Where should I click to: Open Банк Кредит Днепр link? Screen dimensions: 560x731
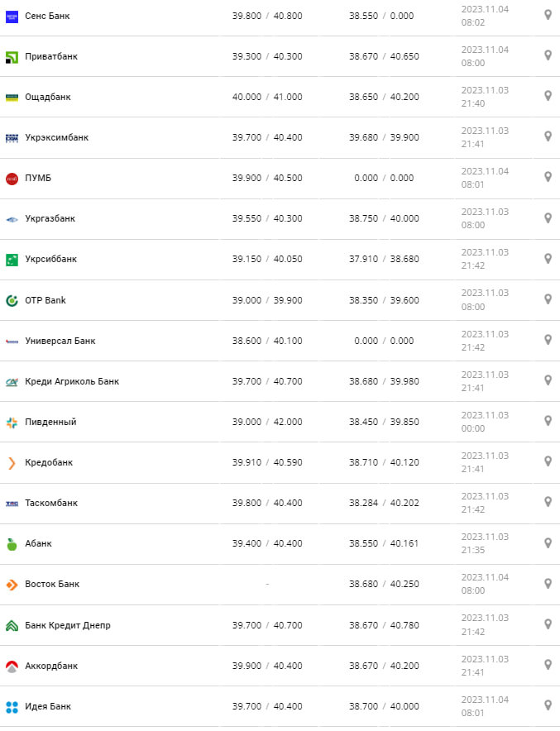(68, 625)
